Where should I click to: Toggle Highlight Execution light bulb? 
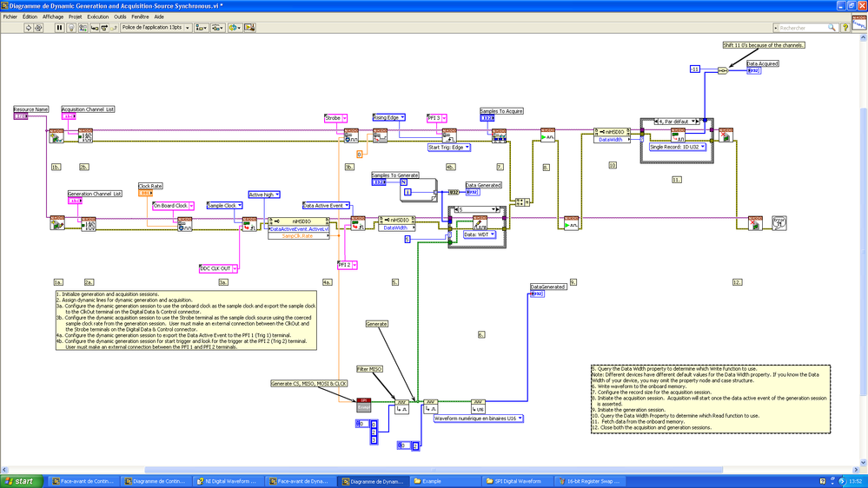click(71, 28)
